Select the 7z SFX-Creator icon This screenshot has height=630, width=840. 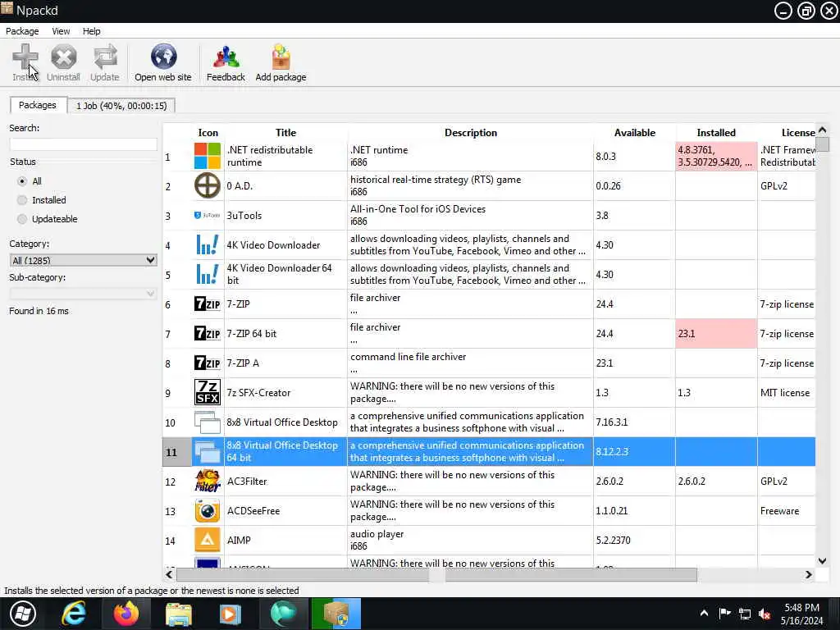(x=208, y=392)
